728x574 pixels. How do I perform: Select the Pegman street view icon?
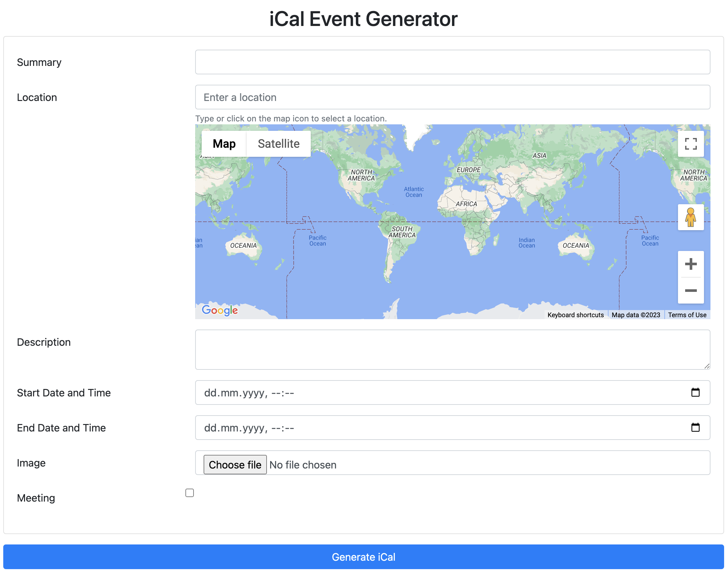(691, 217)
